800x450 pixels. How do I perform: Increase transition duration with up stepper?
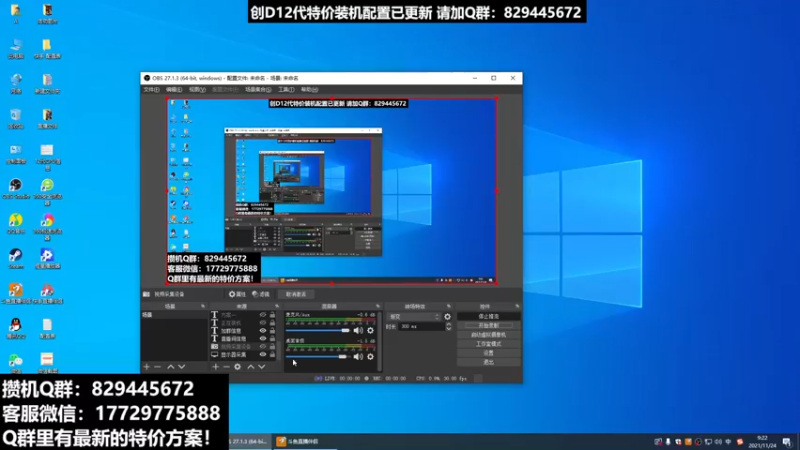coord(448,324)
